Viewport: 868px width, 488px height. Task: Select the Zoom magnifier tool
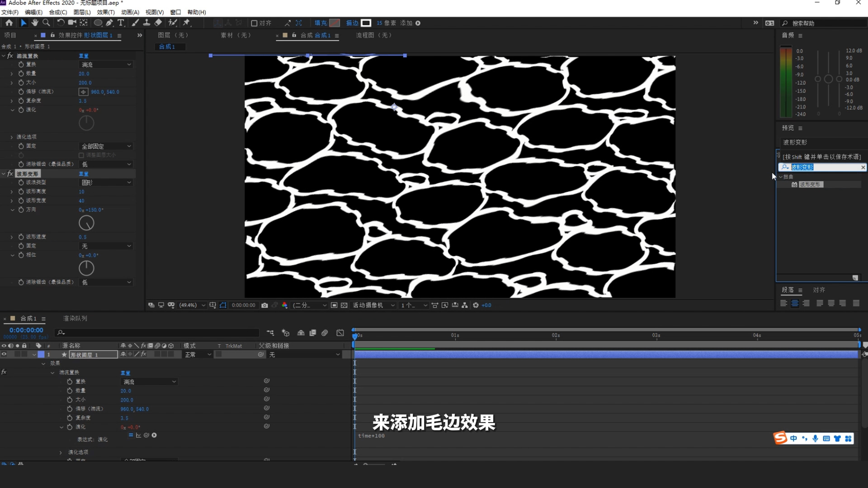46,23
